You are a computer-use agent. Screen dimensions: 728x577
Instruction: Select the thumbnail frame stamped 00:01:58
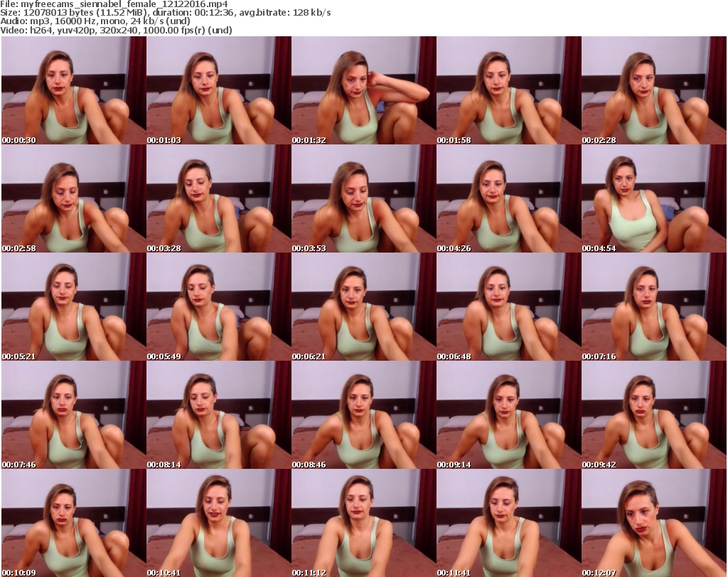pos(509,90)
